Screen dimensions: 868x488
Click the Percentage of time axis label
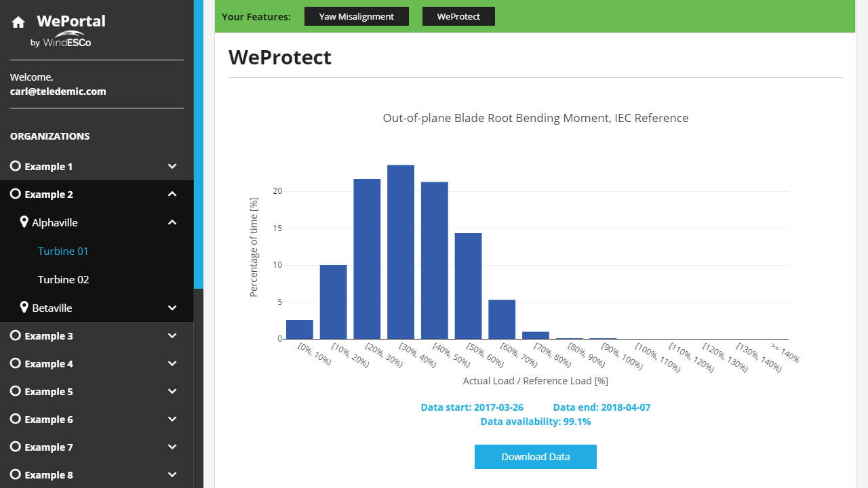[x=254, y=247]
